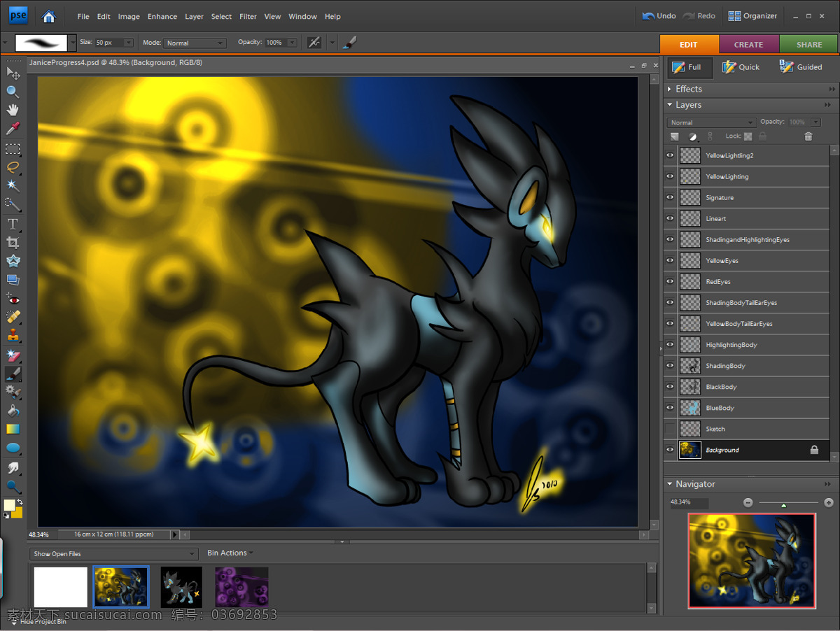Click the Undo button
Image resolution: width=840 pixels, height=631 pixels.
(x=659, y=16)
